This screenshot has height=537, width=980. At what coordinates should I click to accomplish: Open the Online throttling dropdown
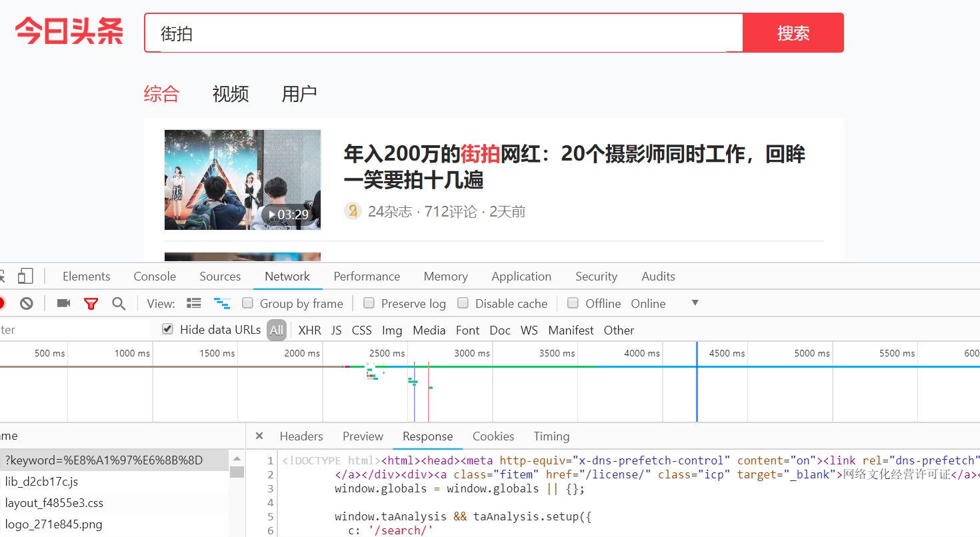[x=665, y=303]
